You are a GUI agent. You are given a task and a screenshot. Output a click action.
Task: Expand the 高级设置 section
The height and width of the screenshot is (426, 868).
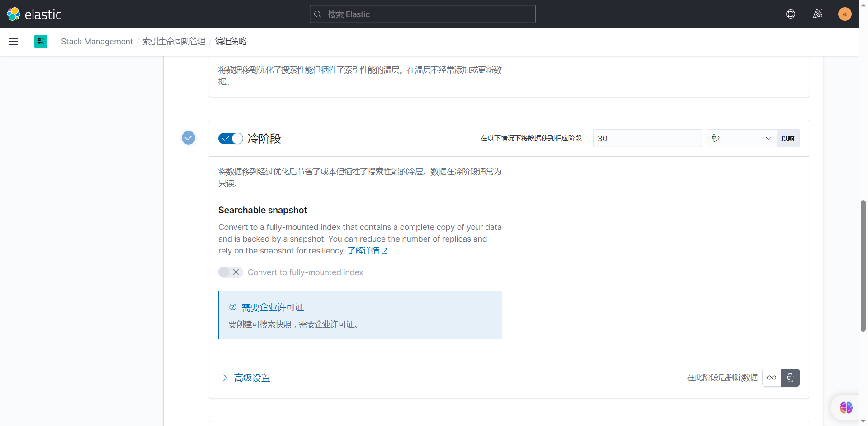point(247,378)
